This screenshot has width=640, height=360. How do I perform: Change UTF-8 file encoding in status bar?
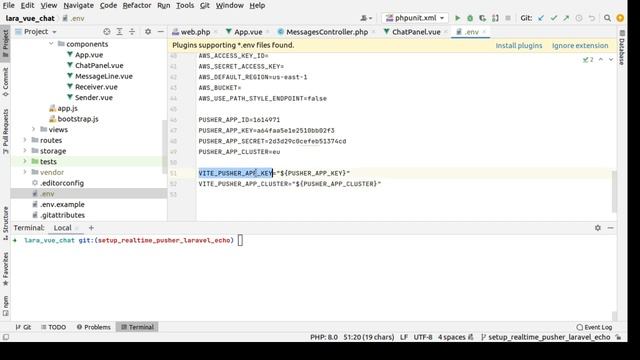(422, 337)
